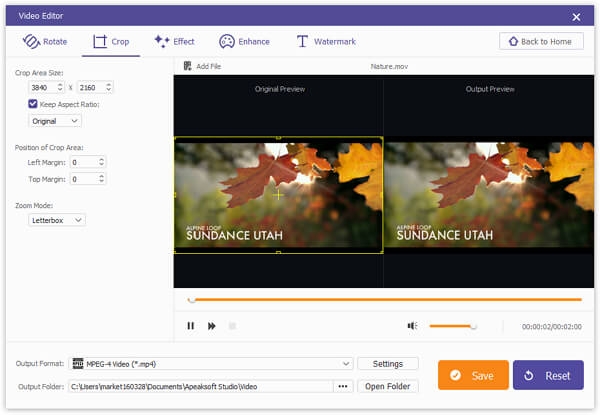Expand the MPEG-4 Video output format dropdown
The image size is (600, 415).
click(x=213, y=364)
